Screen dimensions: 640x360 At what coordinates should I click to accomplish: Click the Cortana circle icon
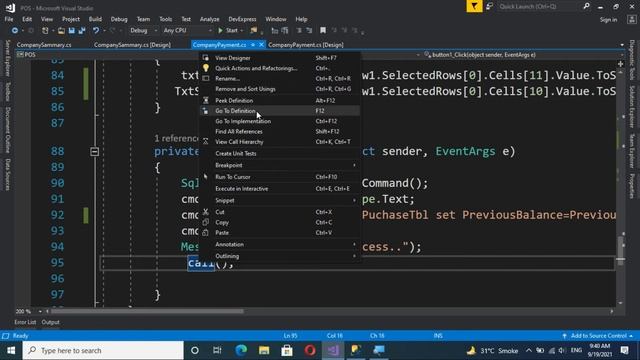coord(195,350)
